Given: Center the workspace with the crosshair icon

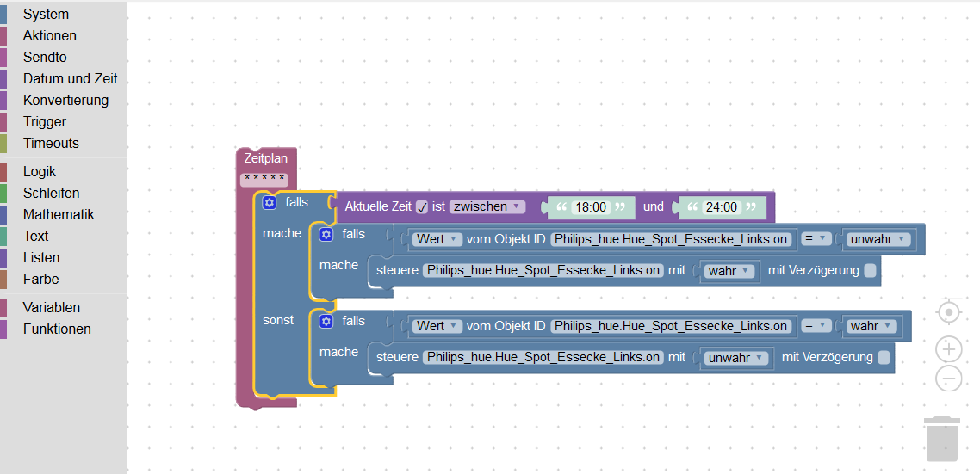Looking at the screenshot, I should click(949, 311).
